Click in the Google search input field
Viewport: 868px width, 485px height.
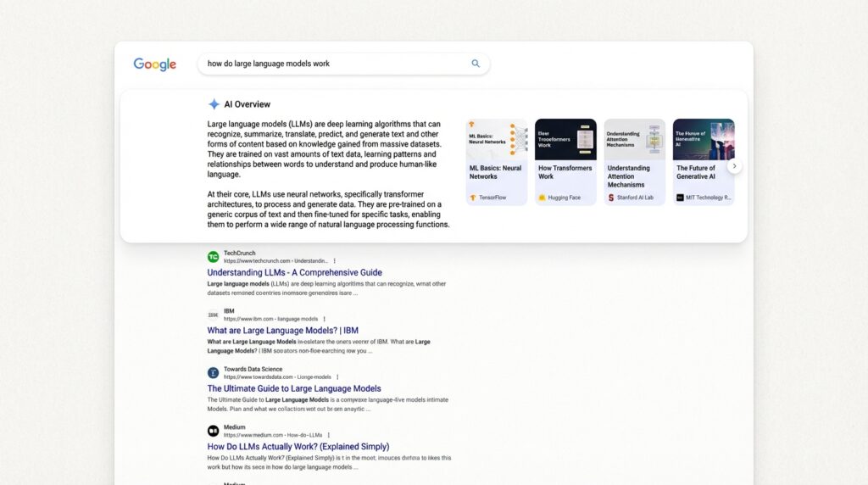coord(335,64)
